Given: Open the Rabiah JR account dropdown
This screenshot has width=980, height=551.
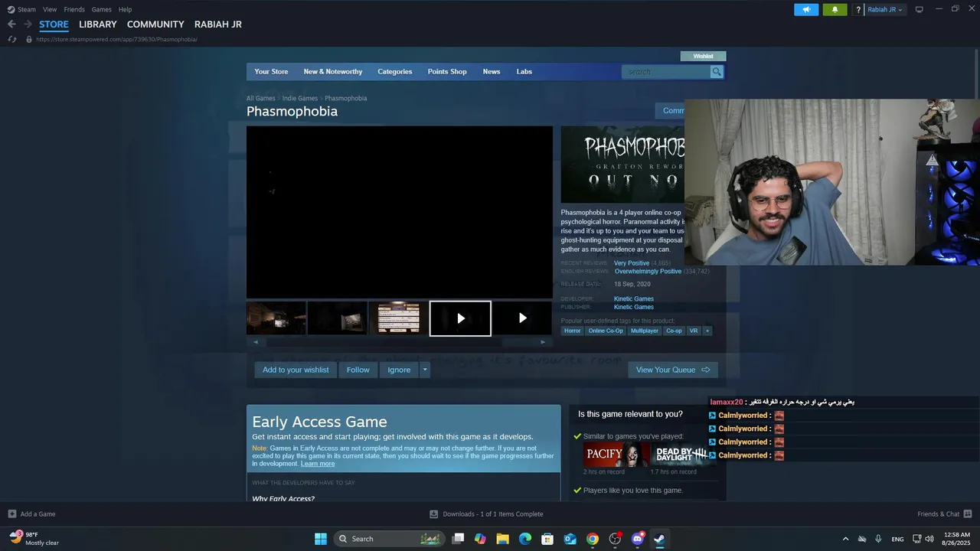Looking at the screenshot, I should [x=885, y=9].
